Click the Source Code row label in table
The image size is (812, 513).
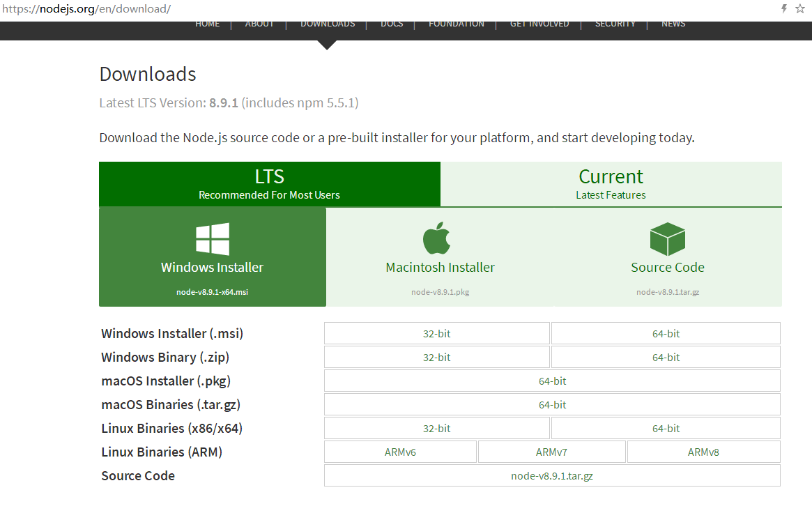coord(138,476)
